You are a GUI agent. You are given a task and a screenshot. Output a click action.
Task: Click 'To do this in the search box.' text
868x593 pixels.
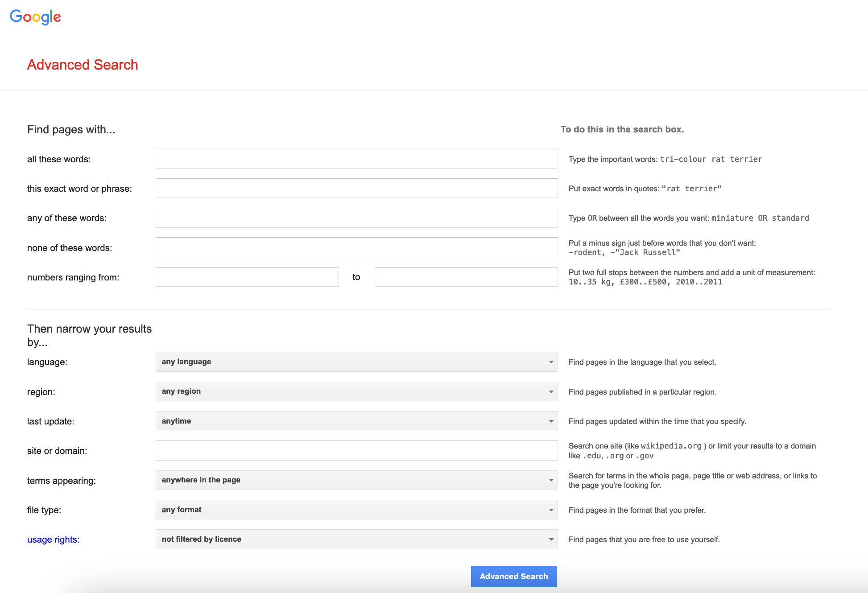point(622,129)
